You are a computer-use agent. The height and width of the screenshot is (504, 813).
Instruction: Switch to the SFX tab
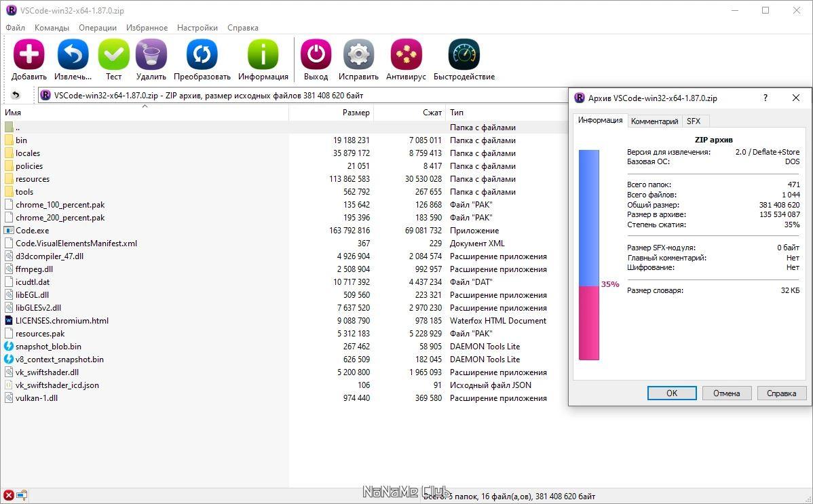point(693,121)
